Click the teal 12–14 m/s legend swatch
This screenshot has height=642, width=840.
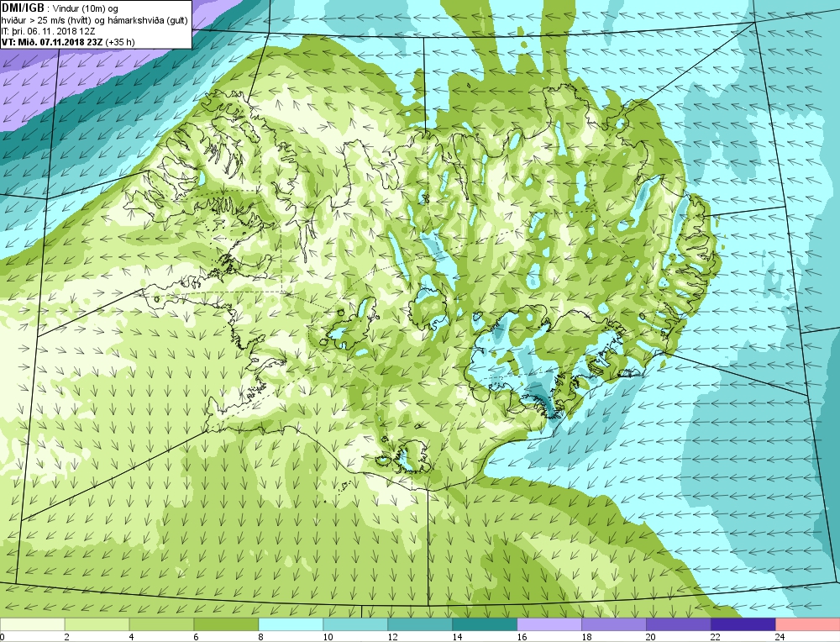tap(420, 625)
